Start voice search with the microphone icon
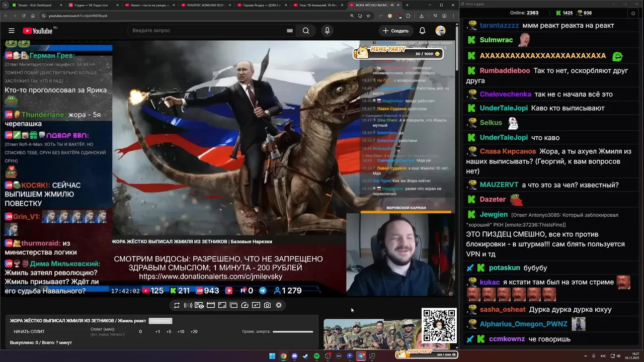The height and width of the screenshot is (362, 644). pyautogui.click(x=327, y=31)
